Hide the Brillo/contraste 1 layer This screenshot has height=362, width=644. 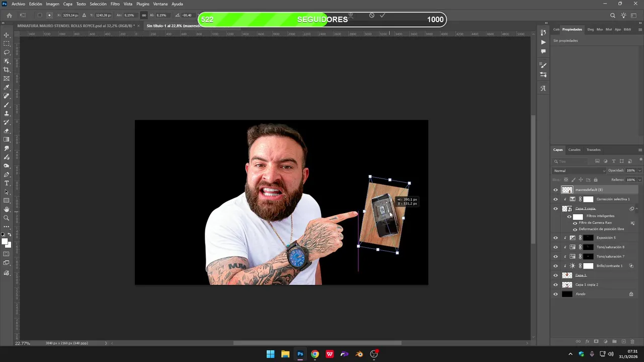555,266
